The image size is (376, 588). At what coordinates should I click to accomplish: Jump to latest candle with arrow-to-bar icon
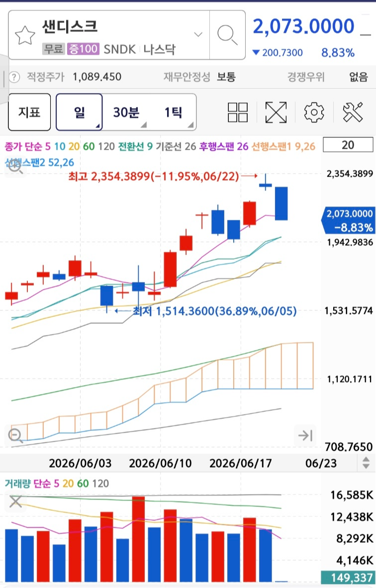305,435
